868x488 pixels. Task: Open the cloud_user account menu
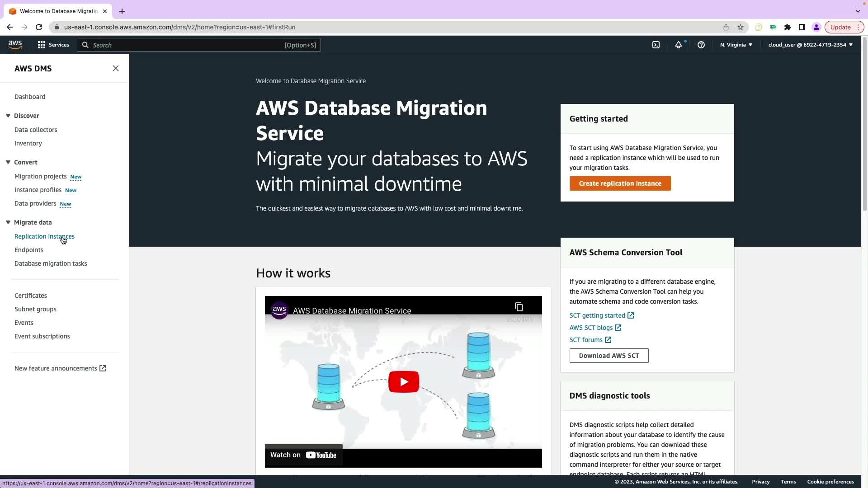[810, 45]
